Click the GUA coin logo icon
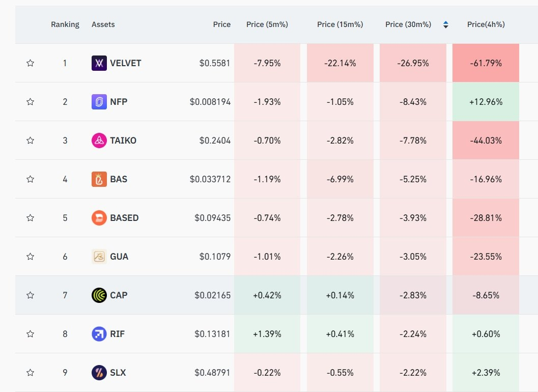The image size is (538, 392). [x=99, y=257]
